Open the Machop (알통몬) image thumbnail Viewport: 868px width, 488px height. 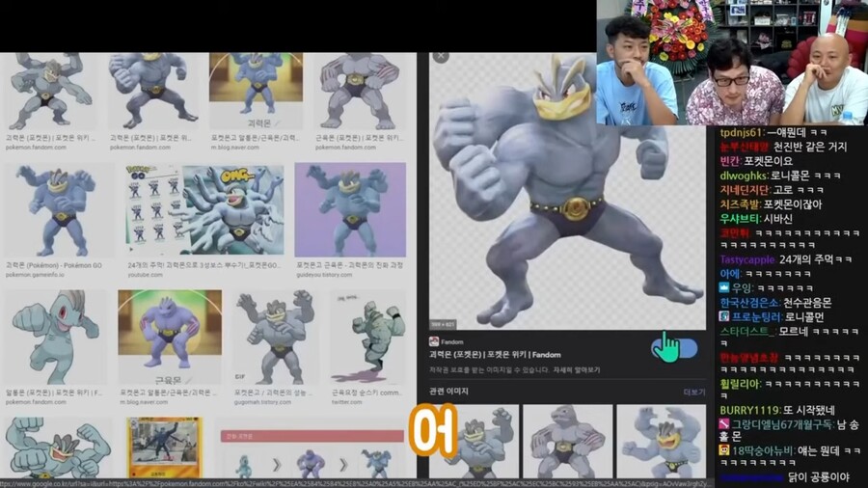tap(54, 337)
